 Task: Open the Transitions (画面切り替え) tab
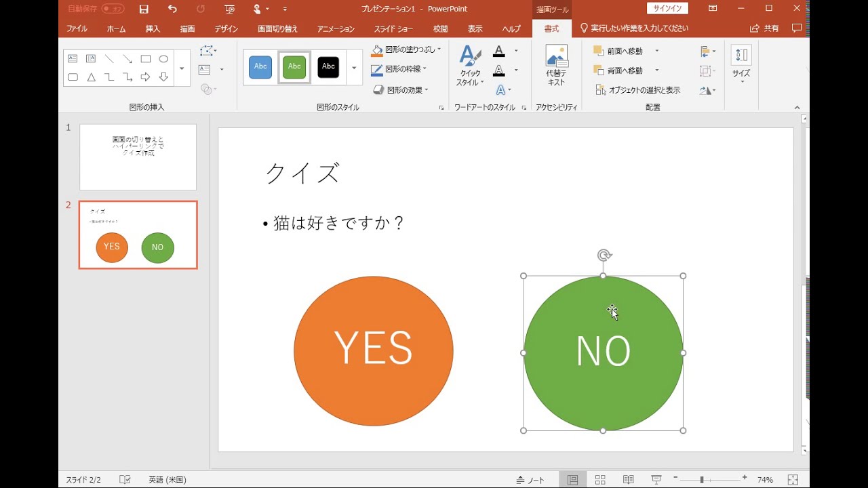point(277,29)
